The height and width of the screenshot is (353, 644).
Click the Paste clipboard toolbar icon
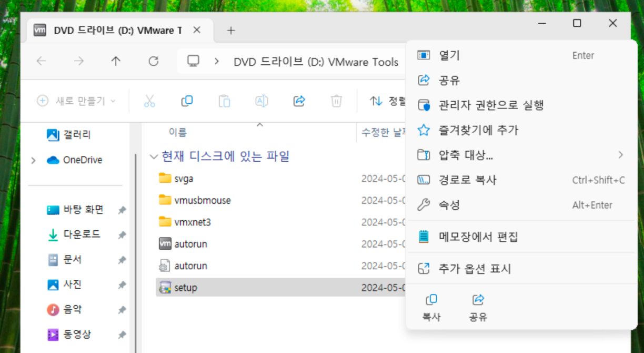[224, 101]
